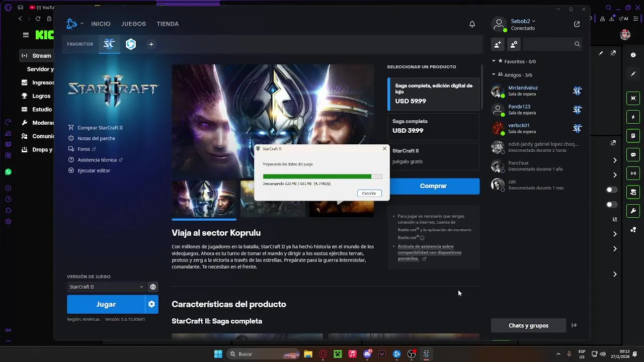Open the Kick hamburger menu
Viewport: 644px width, 362px height.
[26, 35]
